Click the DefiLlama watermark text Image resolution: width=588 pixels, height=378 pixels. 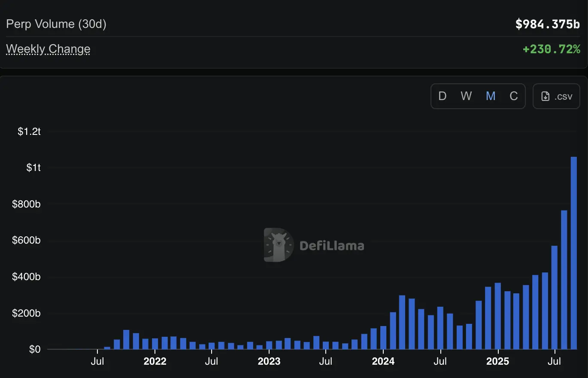tap(332, 246)
